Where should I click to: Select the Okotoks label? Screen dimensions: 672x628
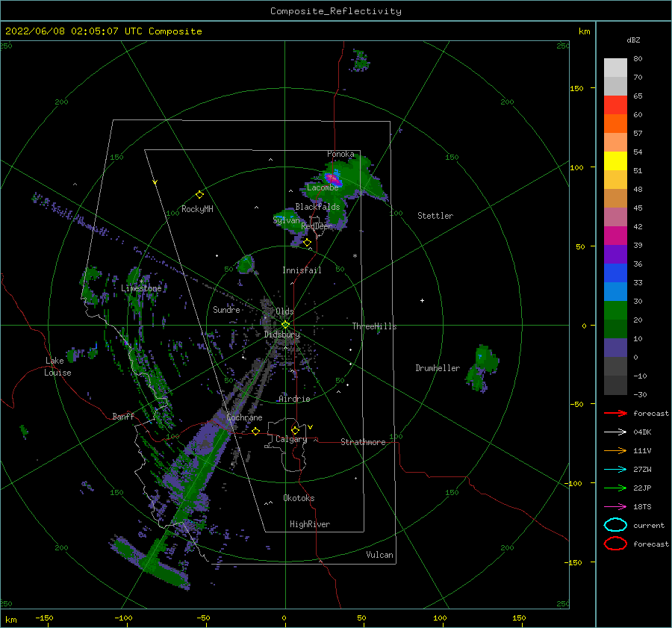[x=299, y=498]
